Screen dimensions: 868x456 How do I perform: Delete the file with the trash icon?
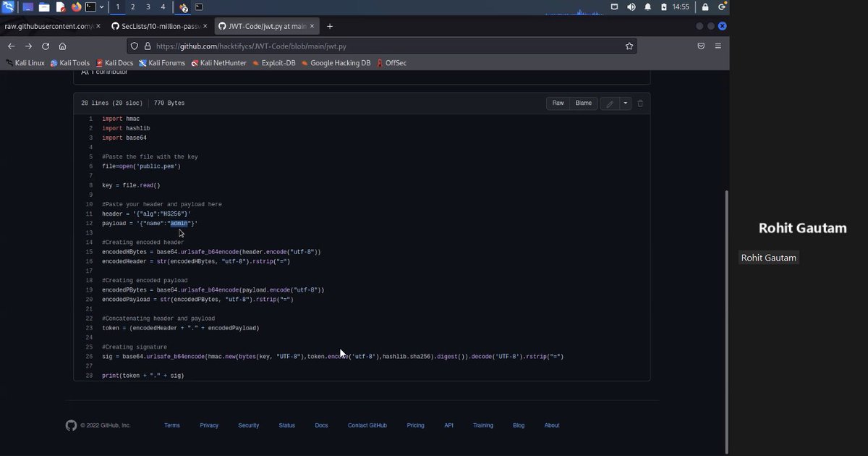[640, 104]
